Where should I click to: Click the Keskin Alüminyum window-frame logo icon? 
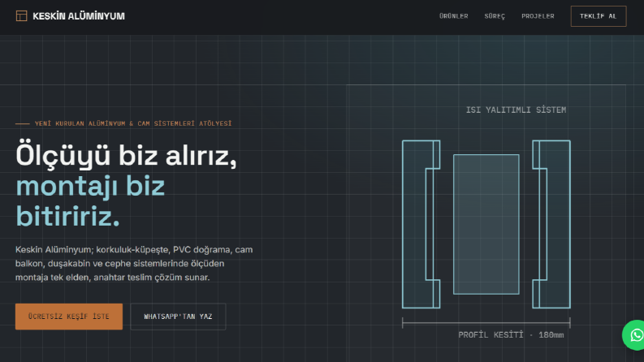coord(21,16)
